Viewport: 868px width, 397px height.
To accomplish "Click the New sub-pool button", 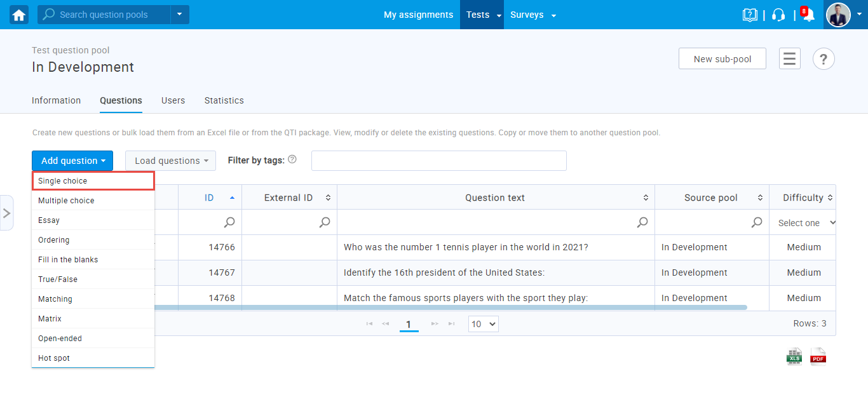I will click(722, 59).
